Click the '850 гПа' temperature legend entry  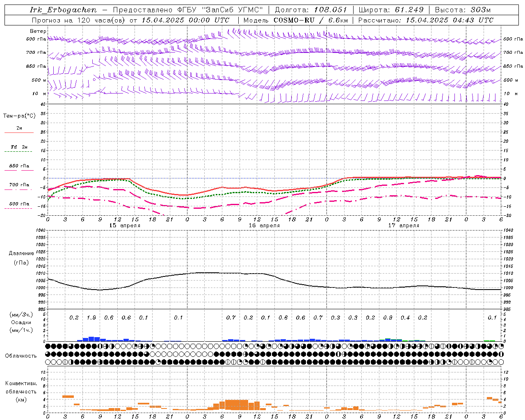tap(19, 166)
